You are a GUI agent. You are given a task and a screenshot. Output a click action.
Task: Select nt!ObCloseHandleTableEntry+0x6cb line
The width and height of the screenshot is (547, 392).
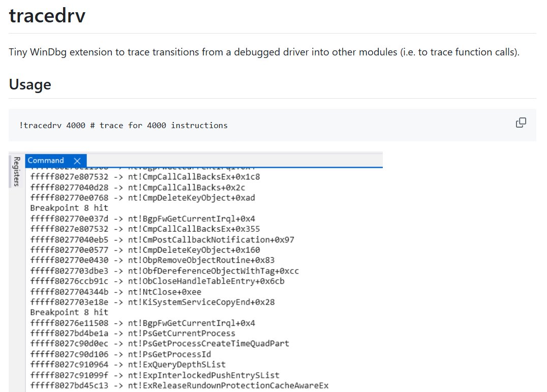(x=157, y=281)
